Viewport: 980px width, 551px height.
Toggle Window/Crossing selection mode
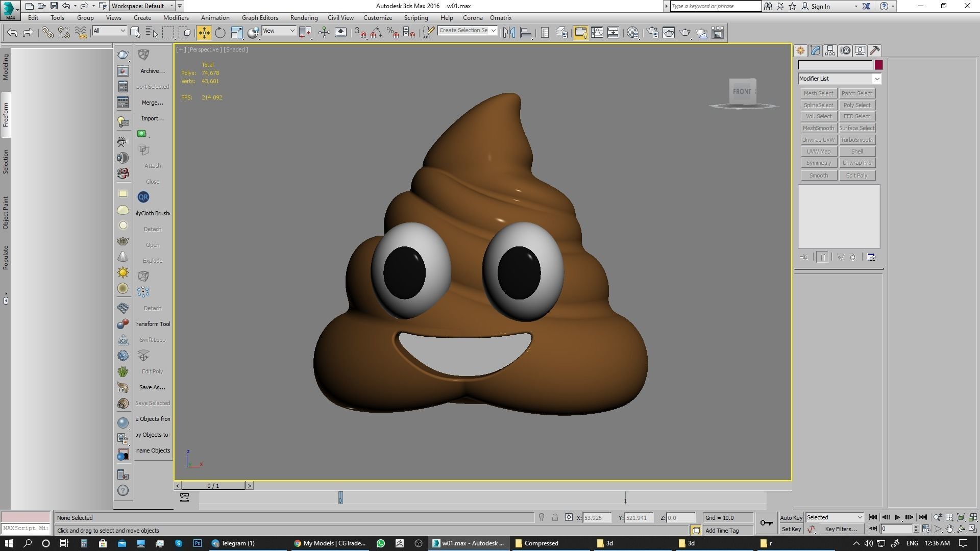(186, 33)
